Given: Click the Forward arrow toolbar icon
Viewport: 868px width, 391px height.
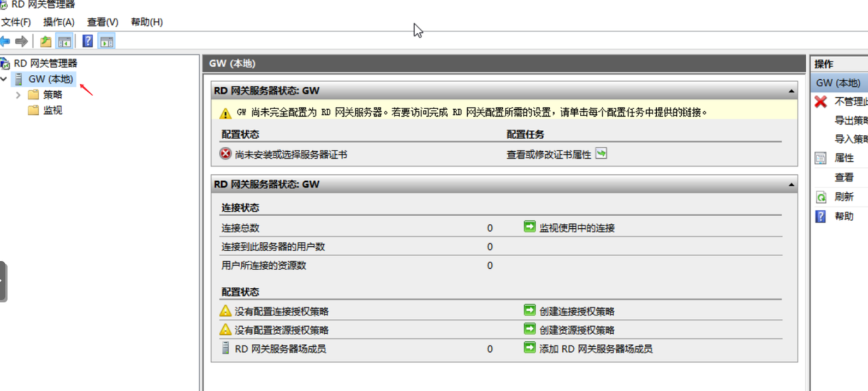Looking at the screenshot, I should pos(22,42).
